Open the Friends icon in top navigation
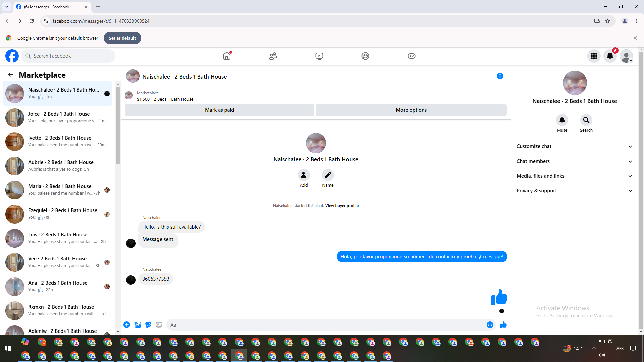This screenshot has width=644, height=362. tap(273, 56)
